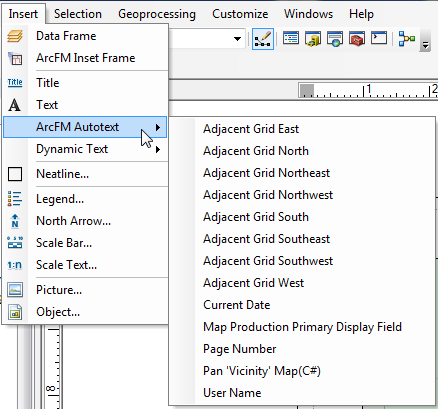Select Adjacent Grid North autotext
438x409 pixels.
pyautogui.click(x=302, y=151)
